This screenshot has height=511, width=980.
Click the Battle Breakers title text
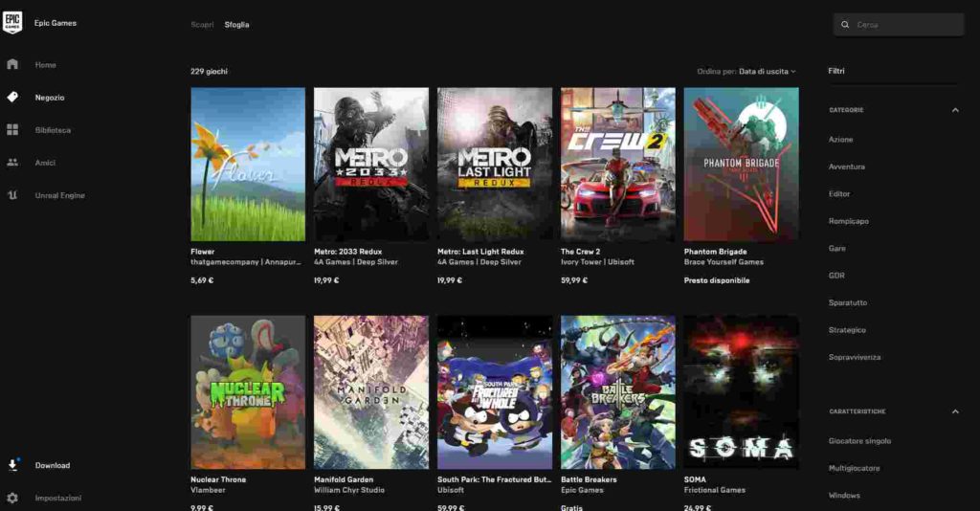pyautogui.click(x=589, y=479)
